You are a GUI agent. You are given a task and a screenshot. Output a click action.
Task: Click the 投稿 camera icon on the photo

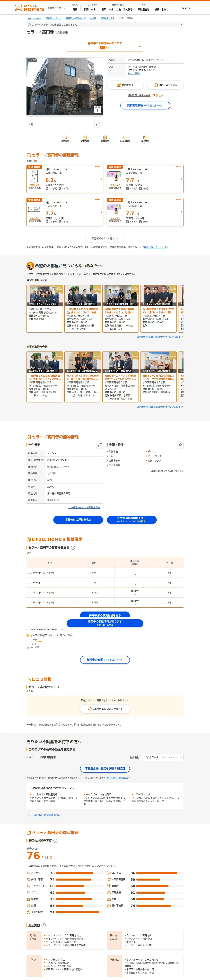point(98,109)
